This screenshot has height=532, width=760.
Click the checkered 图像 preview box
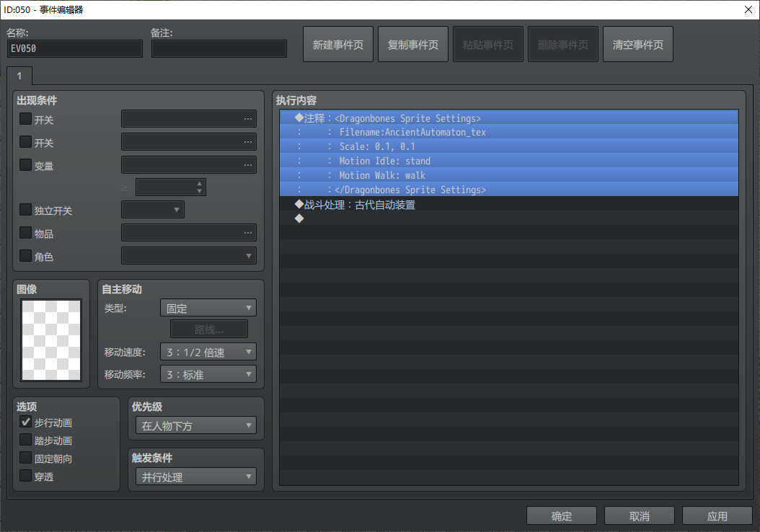(x=51, y=340)
